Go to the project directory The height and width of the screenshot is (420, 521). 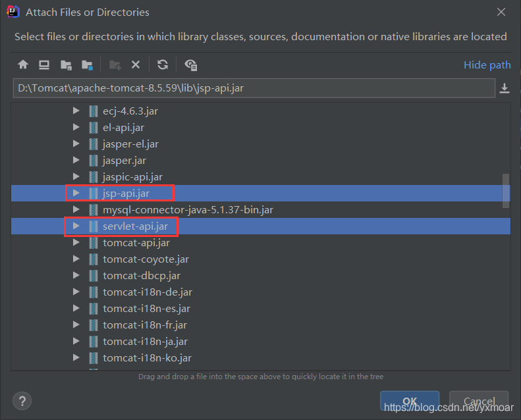click(x=66, y=65)
